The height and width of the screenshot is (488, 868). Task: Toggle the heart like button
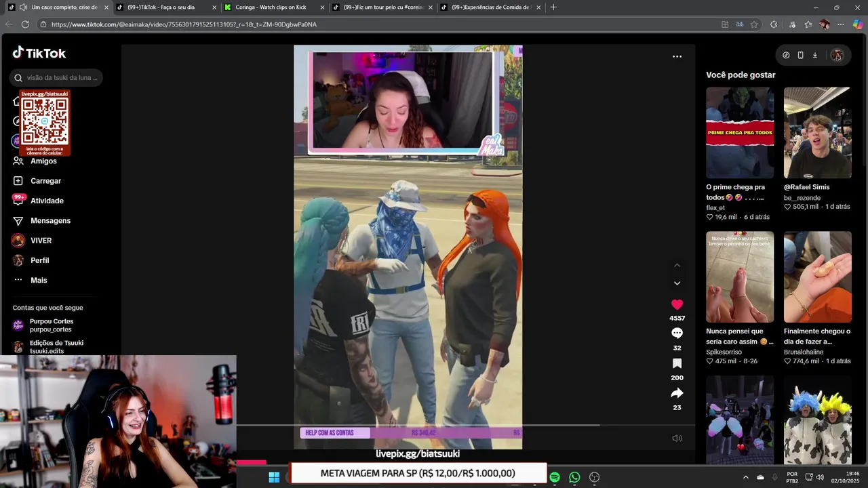(x=677, y=305)
